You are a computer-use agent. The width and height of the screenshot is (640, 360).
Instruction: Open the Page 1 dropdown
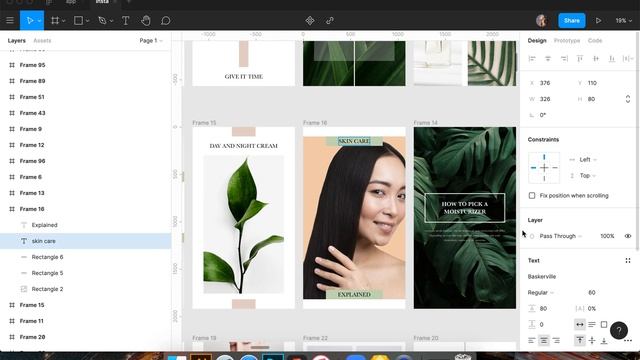coord(151,40)
